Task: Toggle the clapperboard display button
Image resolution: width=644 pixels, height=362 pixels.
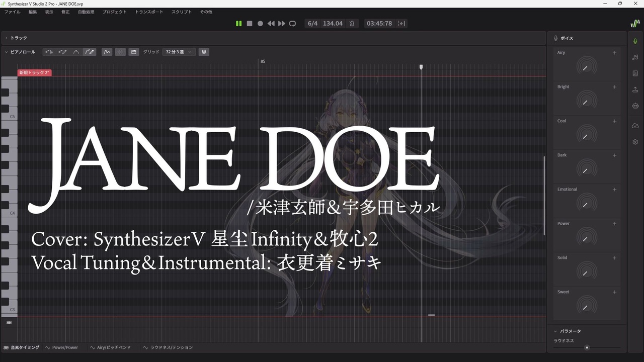Action: point(134,52)
